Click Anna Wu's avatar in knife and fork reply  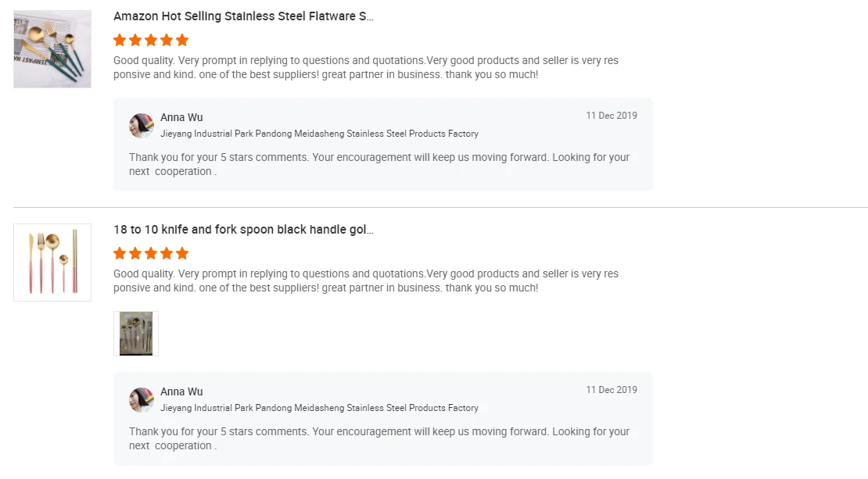tap(142, 399)
